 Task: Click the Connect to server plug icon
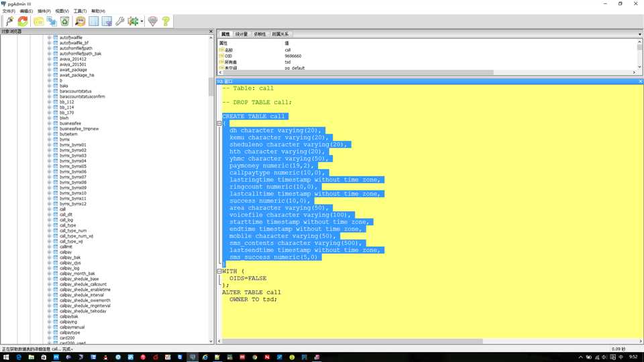coord(9,21)
